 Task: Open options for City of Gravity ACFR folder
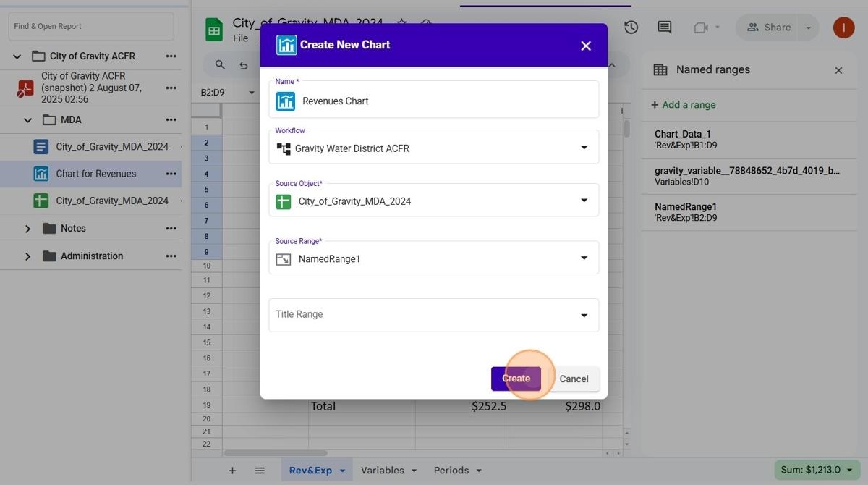point(171,56)
